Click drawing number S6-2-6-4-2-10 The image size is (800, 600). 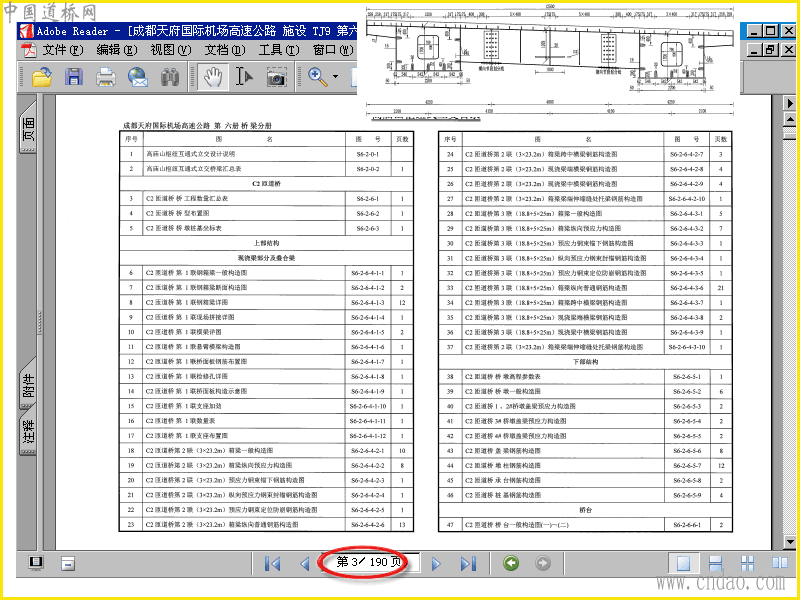(687, 198)
